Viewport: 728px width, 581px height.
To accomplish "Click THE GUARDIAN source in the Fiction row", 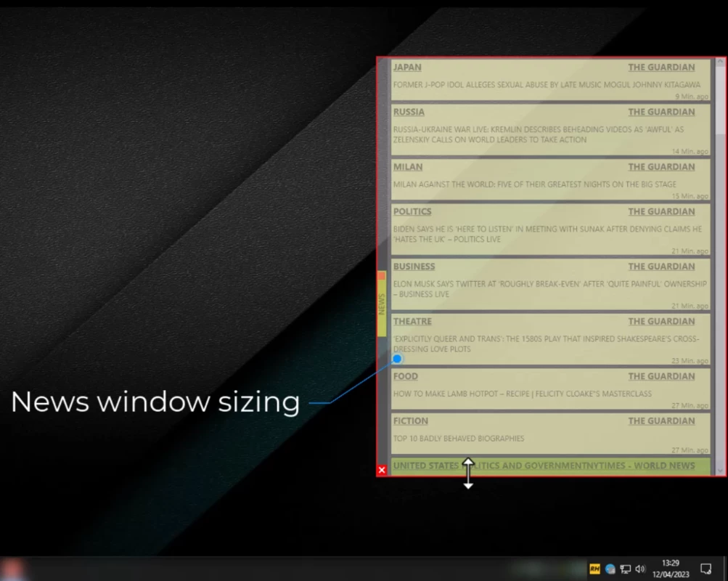I will coord(661,420).
